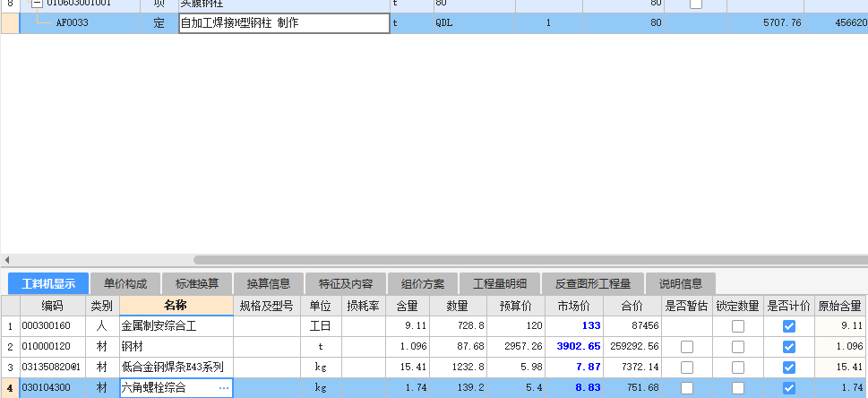Click budget price 2957.26 cell
The image size is (868, 398).
515,347
